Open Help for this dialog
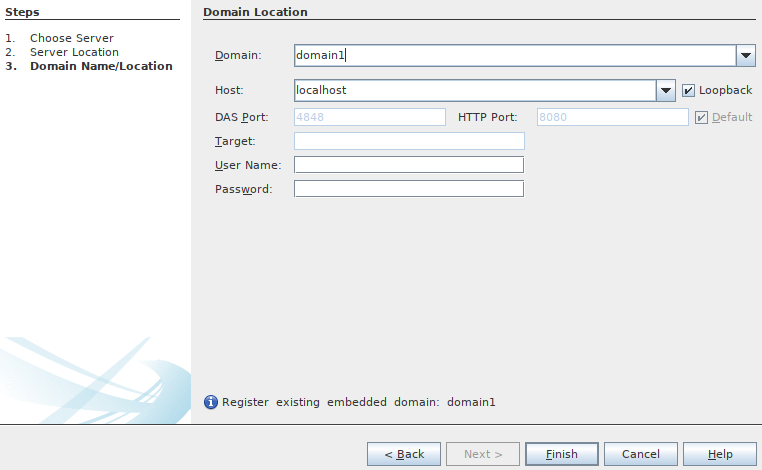This screenshot has height=470, width=762. coord(720,454)
